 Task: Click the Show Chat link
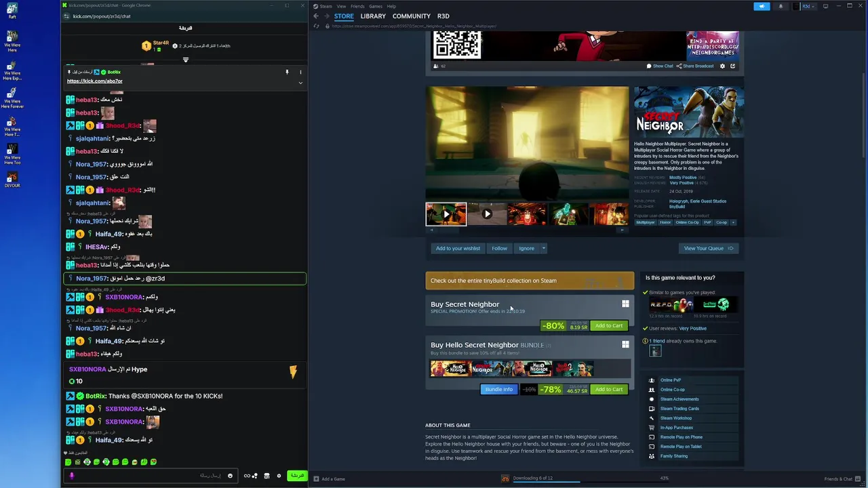click(x=660, y=66)
